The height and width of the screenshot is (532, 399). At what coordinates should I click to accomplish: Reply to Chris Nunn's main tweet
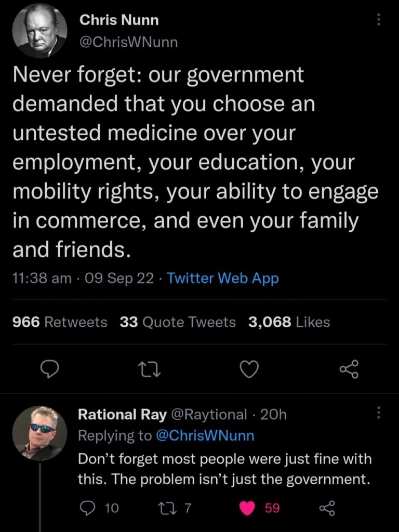[50, 369]
